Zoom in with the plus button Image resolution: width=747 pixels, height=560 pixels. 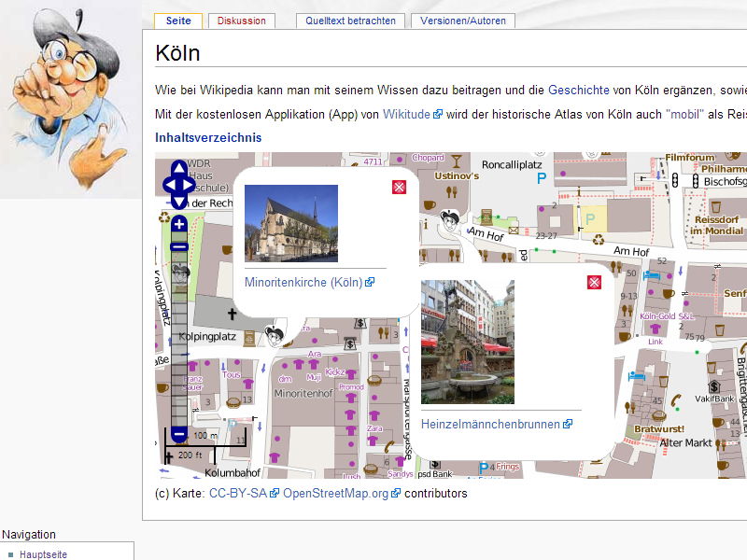coord(179,224)
